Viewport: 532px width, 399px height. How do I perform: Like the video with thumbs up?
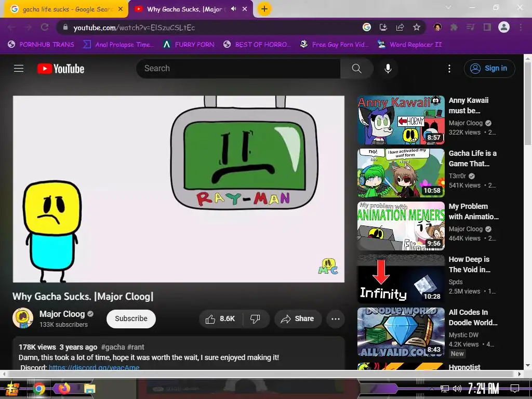coord(220,319)
